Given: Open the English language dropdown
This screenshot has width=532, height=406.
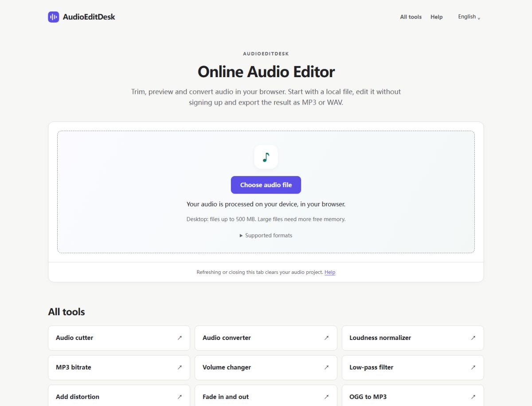Looking at the screenshot, I should 469,17.
